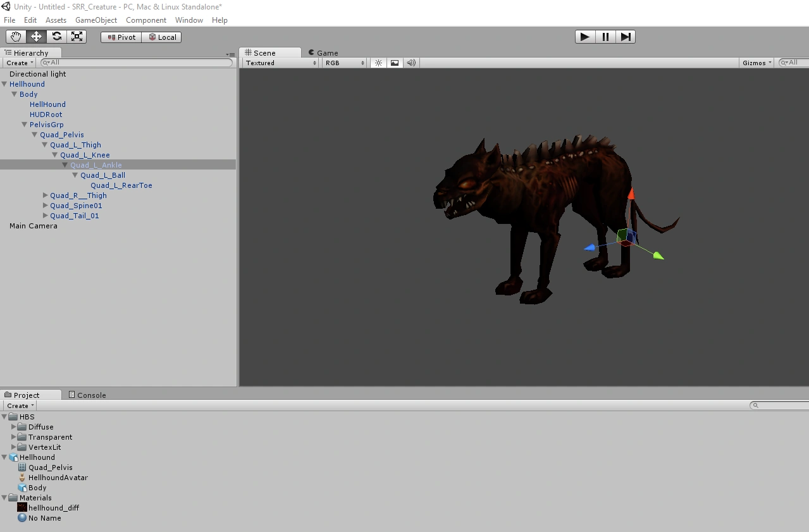Expand Quad_Spine01 in the Hierarchy
The height and width of the screenshot is (532, 809).
click(x=45, y=206)
